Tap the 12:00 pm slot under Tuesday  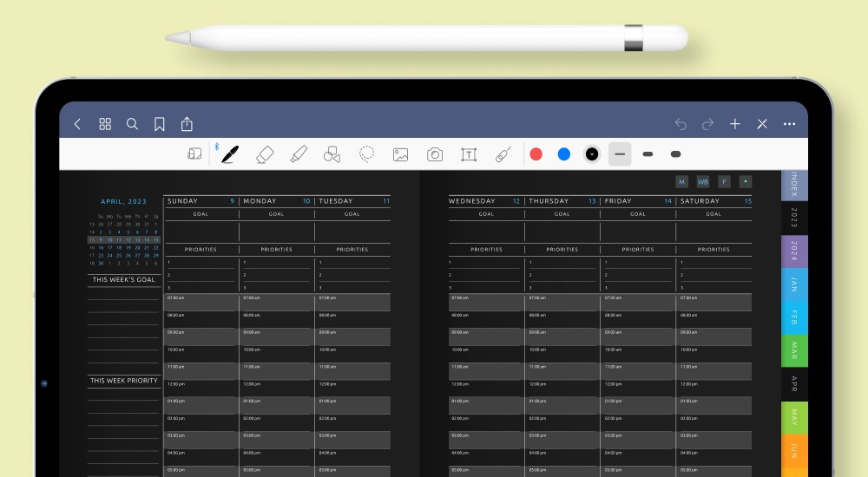point(352,388)
